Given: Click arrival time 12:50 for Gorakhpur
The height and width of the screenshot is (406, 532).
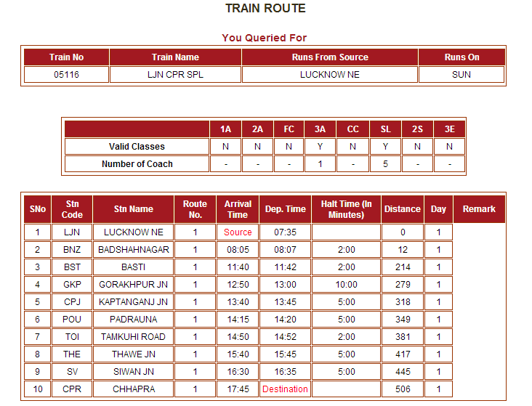Looking at the screenshot, I should pos(238,285).
